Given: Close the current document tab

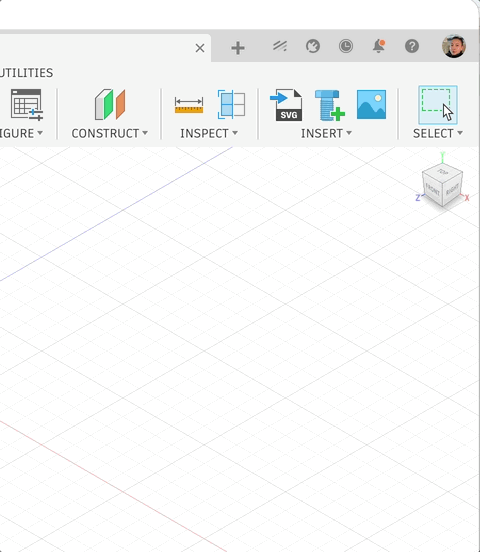Looking at the screenshot, I should tap(200, 48).
